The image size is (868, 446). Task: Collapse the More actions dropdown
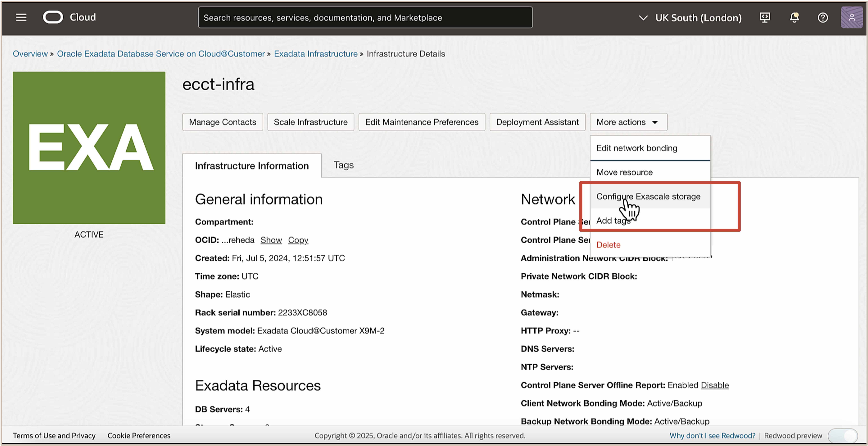(628, 122)
